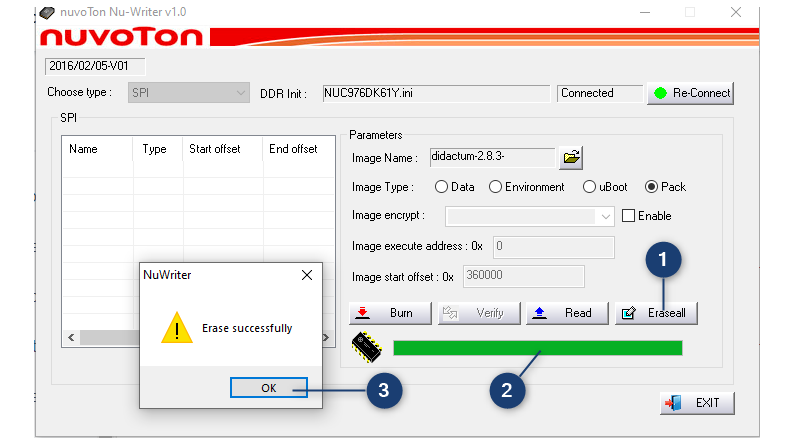Click the Image start offset field
Screen dimensions: 800x440
[x=523, y=276]
